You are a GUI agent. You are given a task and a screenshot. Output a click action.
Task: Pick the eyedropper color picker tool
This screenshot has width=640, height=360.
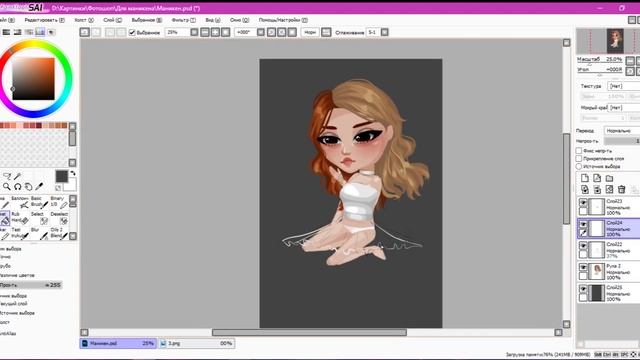39,187
